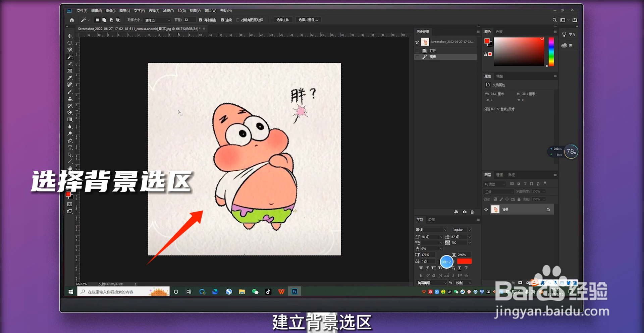Open the 87 点 leading dropdown

tap(461, 237)
